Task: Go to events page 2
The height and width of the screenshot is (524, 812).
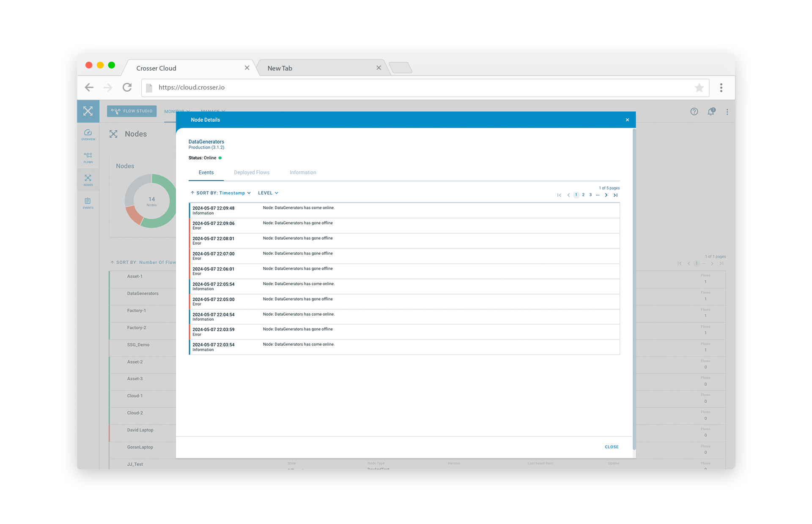Action: pos(583,195)
